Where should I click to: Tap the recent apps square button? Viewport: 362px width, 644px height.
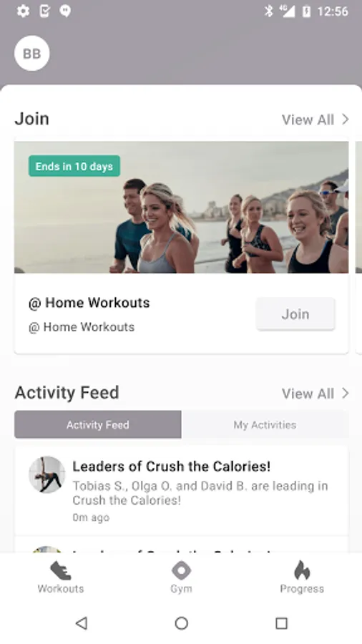click(x=281, y=623)
